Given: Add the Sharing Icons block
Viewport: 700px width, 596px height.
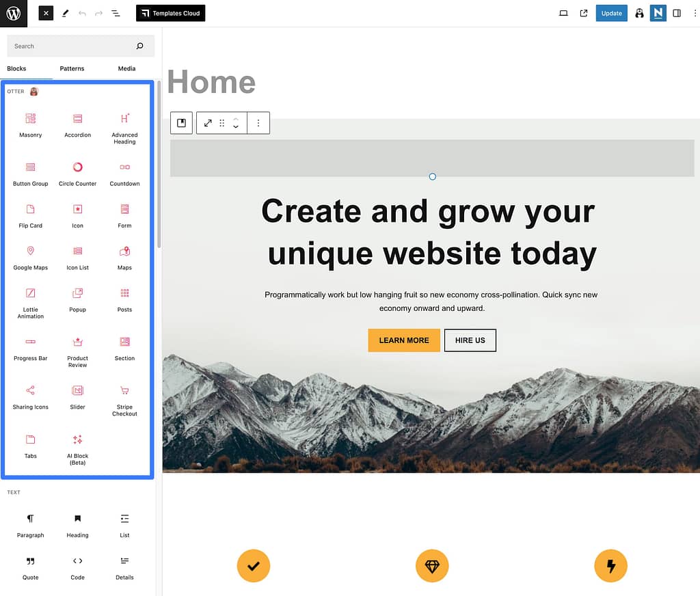Looking at the screenshot, I should [30, 397].
